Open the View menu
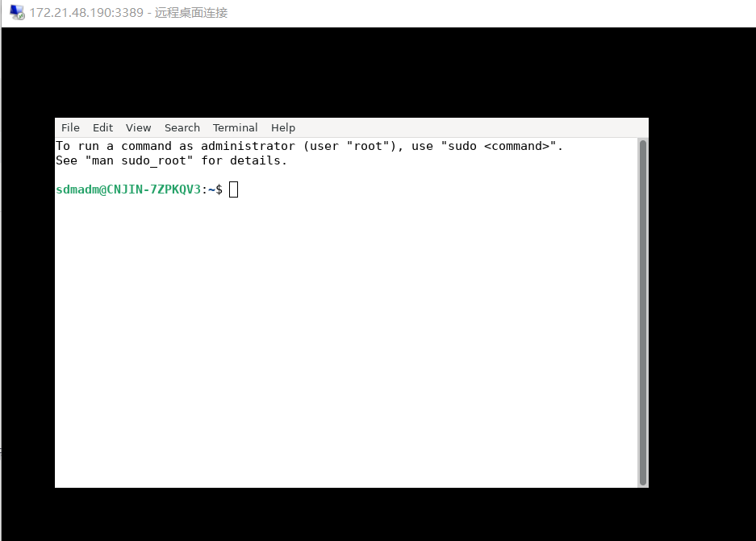 (x=139, y=127)
